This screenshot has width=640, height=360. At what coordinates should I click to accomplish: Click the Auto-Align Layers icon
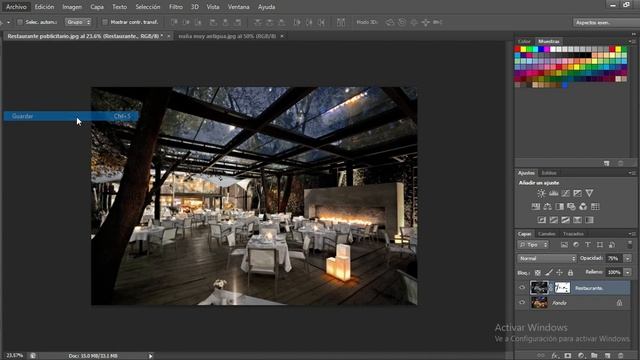point(341,22)
